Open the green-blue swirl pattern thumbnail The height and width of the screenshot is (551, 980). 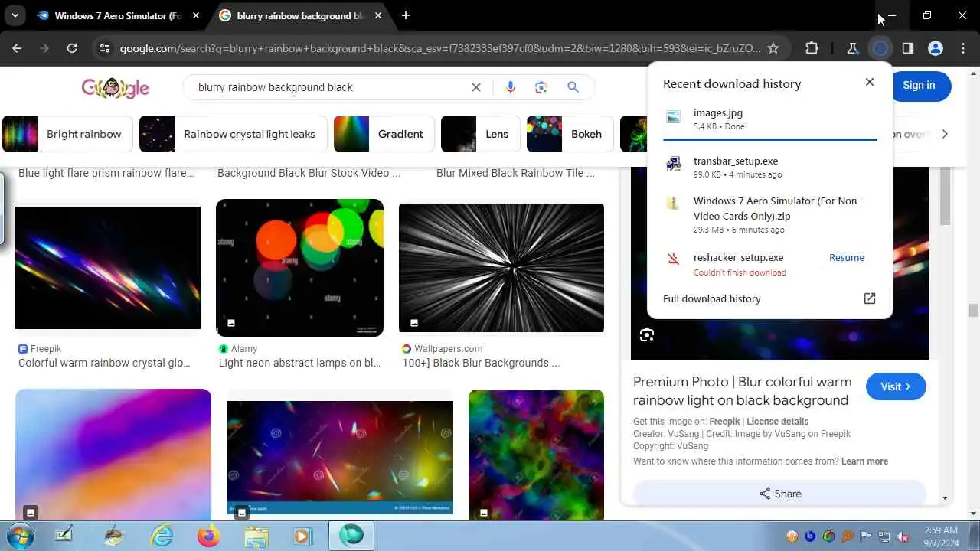pos(536,455)
